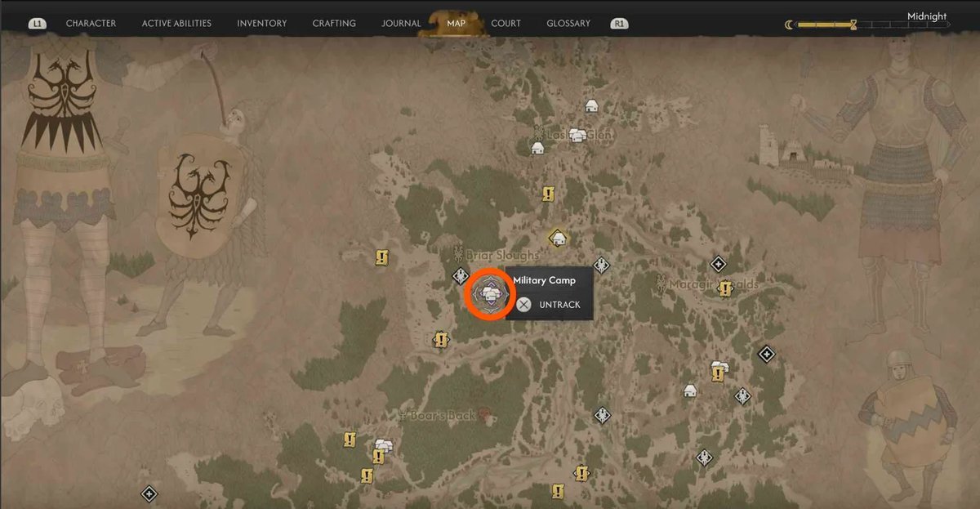
Task: Switch to the COURT tab
Action: tap(506, 24)
